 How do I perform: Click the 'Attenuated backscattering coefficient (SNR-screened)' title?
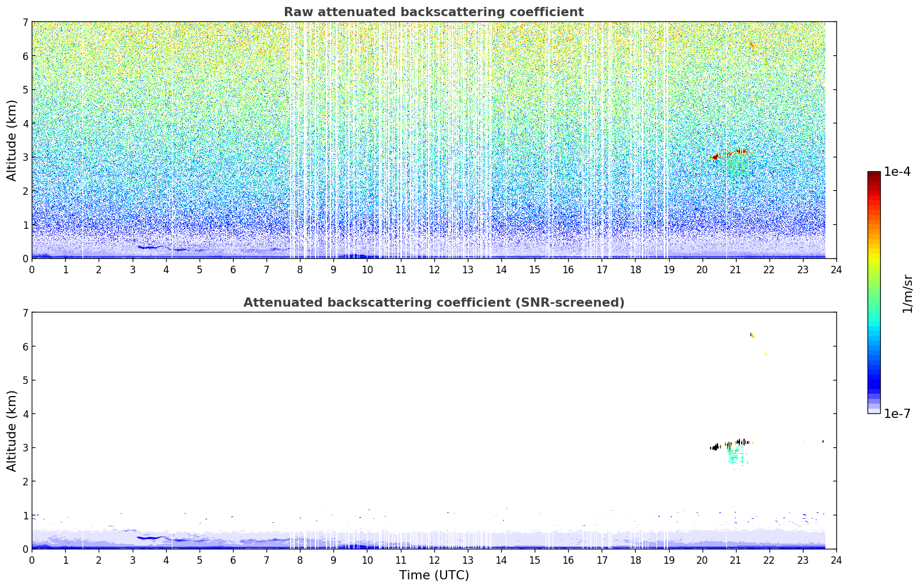click(x=434, y=303)
